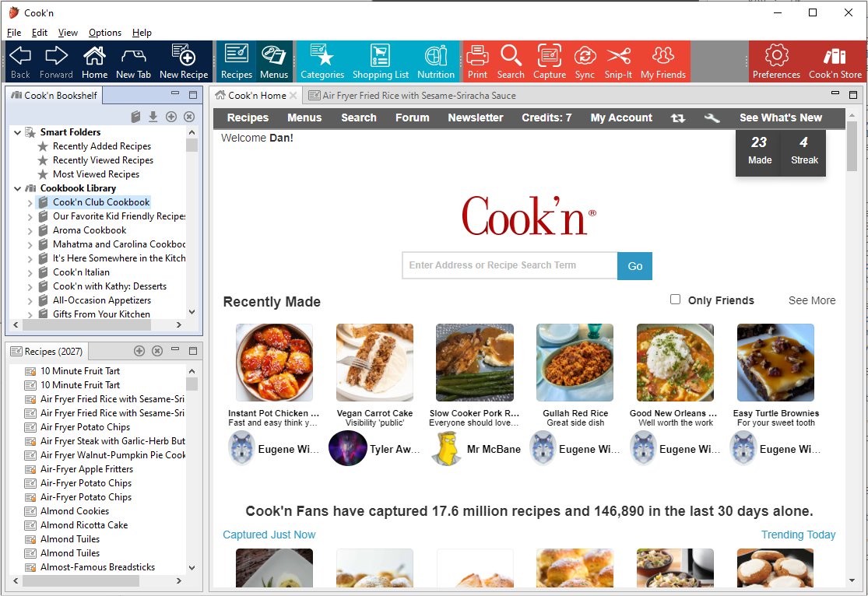The image size is (868, 596).
Task: Start the Capture tool
Action: pyautogui.click(x=549, y=61)
